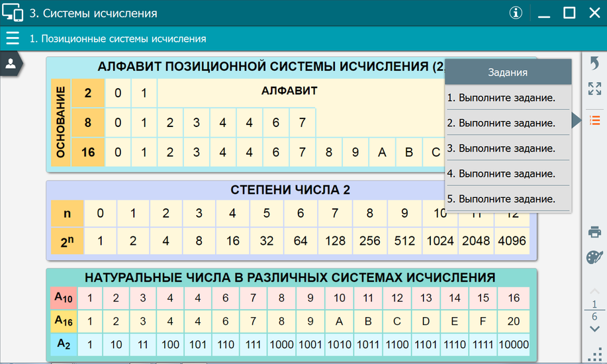
Task: Click the device screens icon
Action: tap(13, 13)
